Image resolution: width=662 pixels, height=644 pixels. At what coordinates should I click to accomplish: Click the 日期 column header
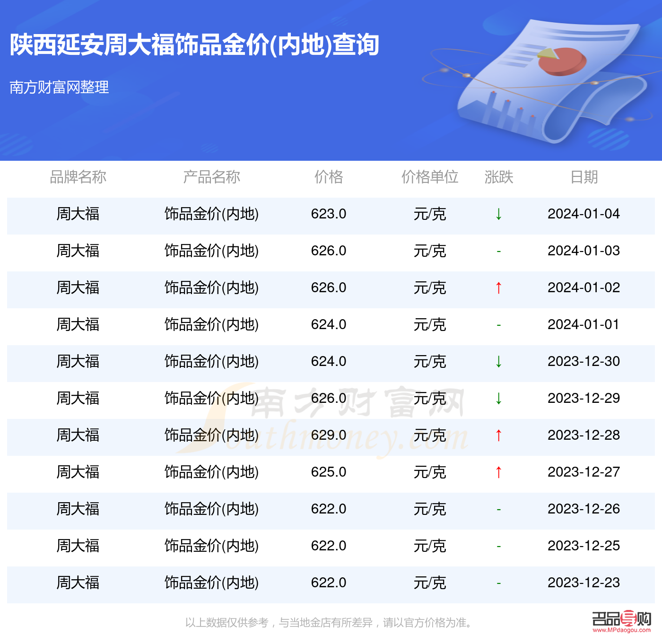point(584,177)
